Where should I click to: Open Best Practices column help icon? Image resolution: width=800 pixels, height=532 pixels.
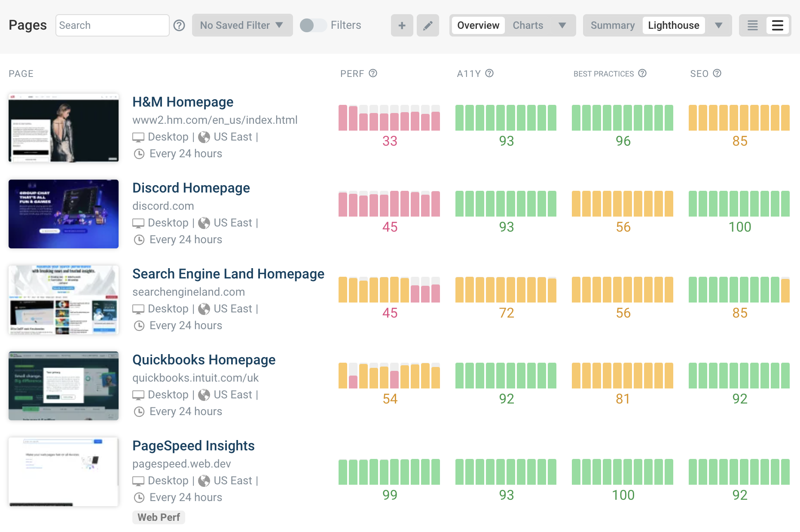(642, 73)
